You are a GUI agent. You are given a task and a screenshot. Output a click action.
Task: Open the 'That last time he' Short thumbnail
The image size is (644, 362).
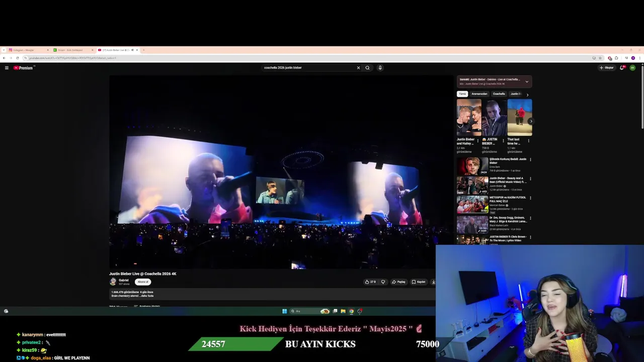tap(520, 118)
